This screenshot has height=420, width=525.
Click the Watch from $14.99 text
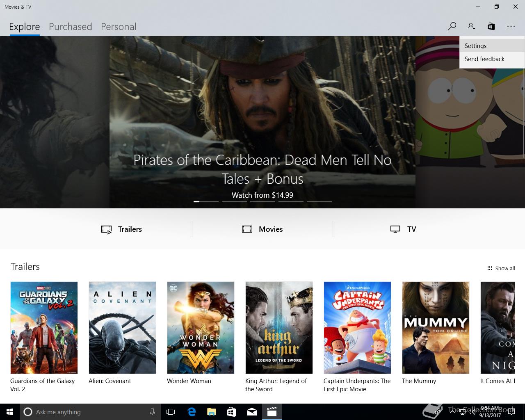(262, 195)
